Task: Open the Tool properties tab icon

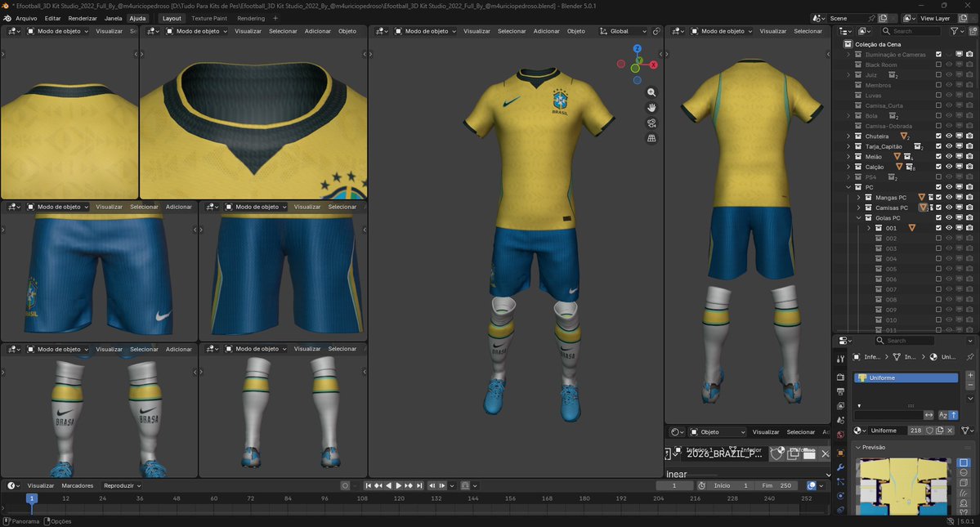Action: (840, 359)
